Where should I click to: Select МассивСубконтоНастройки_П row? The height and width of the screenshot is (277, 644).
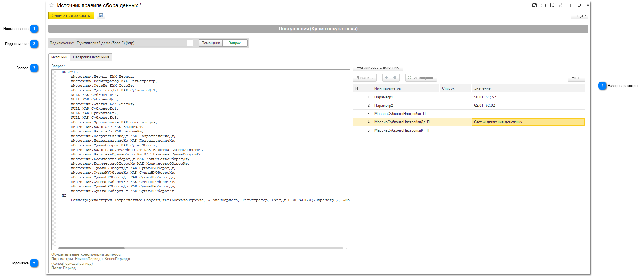[x=469, y=114]
